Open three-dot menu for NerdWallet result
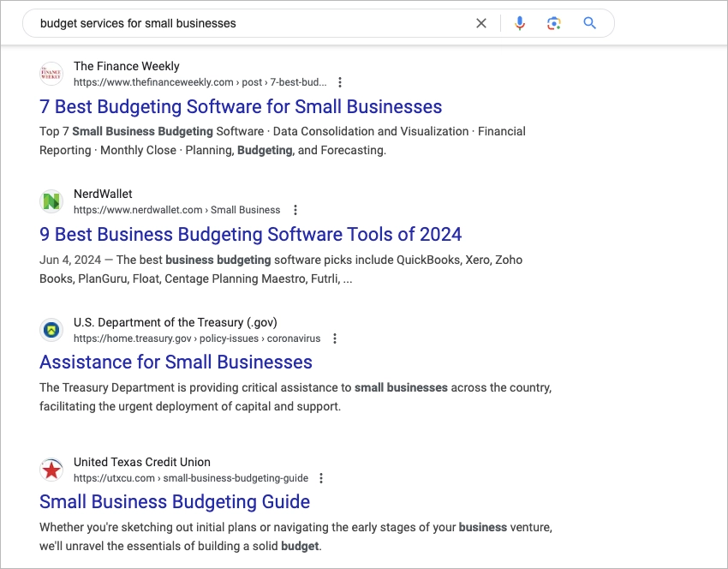The width and height of the screenshot is (728, 569). click(x=295, y=210)
